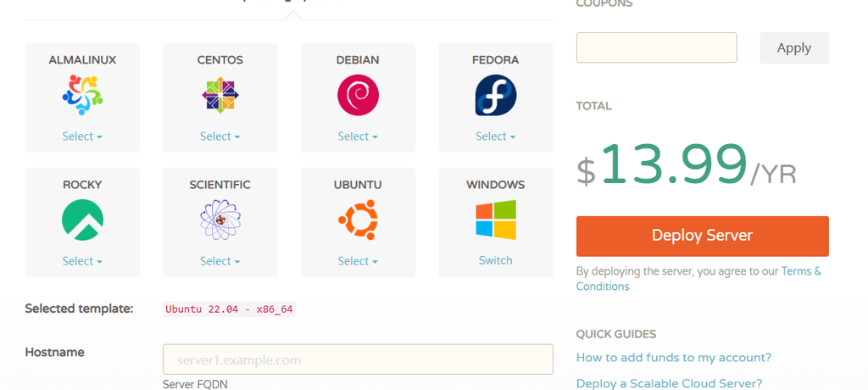Click the Ubuntu logo icon

[x=358, y=220]
